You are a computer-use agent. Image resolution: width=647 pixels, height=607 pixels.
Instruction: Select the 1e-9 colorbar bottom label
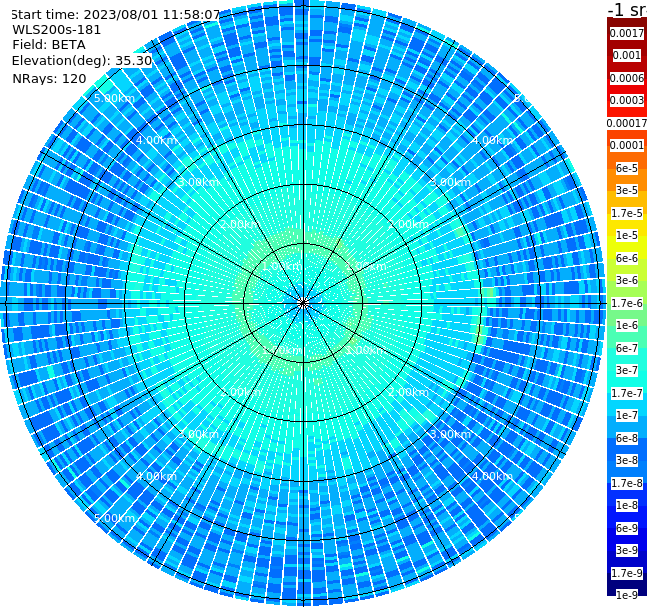[627, 595]
